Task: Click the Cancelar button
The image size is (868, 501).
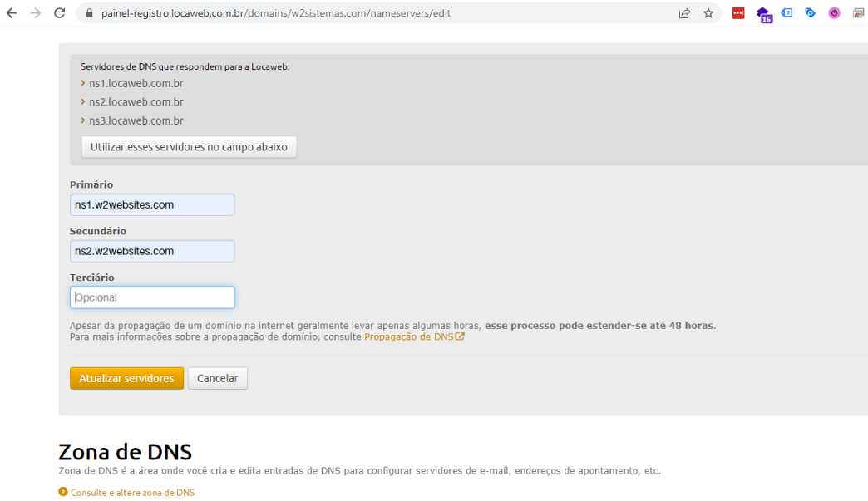Action: tap(218, 378)
